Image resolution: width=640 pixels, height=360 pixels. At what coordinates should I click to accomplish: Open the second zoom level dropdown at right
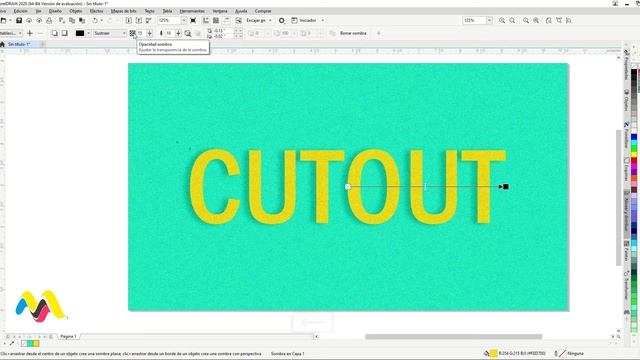pos(489,20)
